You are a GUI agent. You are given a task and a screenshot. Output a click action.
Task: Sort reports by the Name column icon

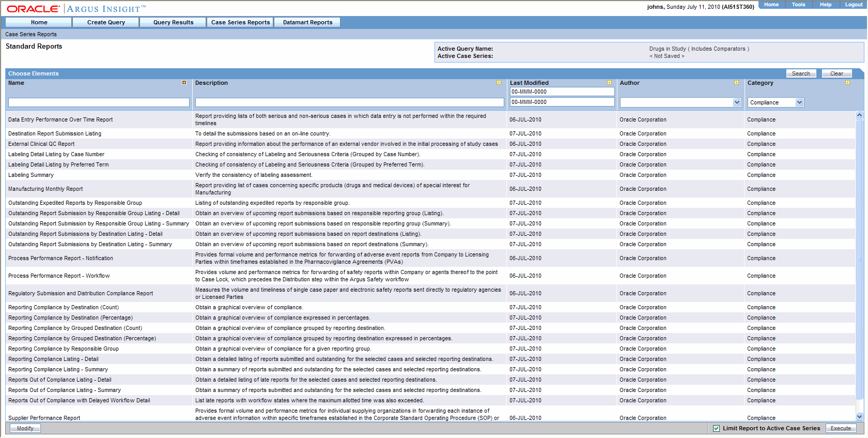pos(184,83)
